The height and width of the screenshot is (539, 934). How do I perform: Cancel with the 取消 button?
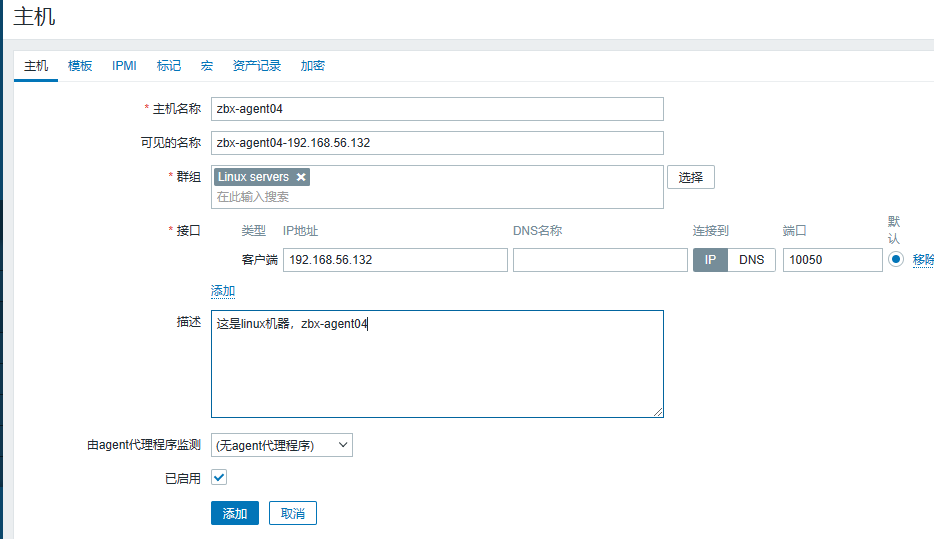click(293, 513)
